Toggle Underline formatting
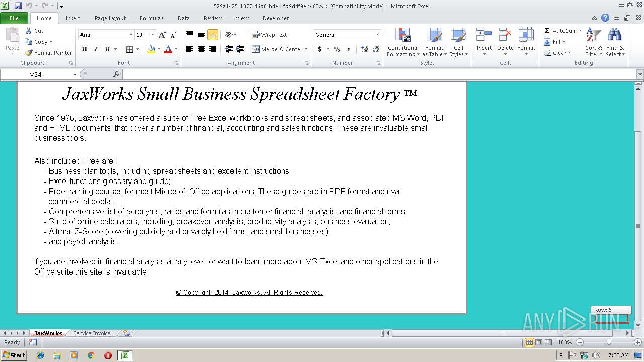 pyautogui.click(x=107, y=49)
